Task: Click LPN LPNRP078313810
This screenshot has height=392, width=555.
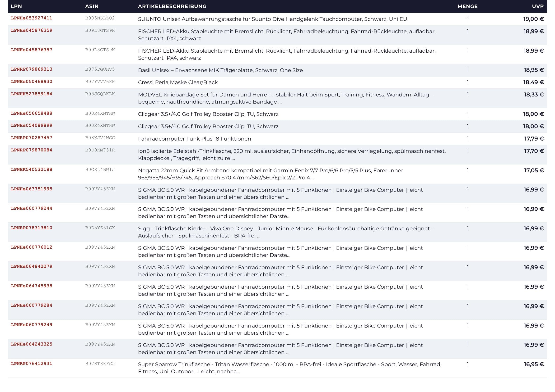Action: (31, 228)
